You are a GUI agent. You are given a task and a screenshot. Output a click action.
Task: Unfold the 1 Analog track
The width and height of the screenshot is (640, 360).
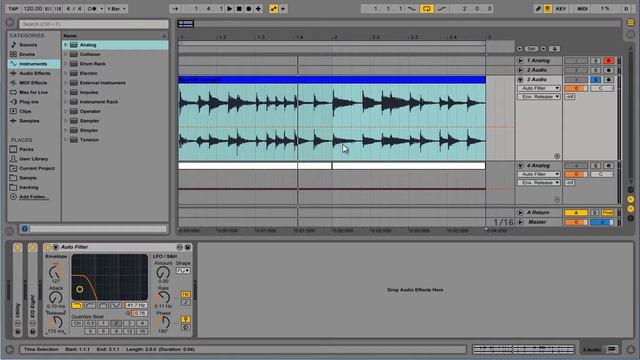520,61
